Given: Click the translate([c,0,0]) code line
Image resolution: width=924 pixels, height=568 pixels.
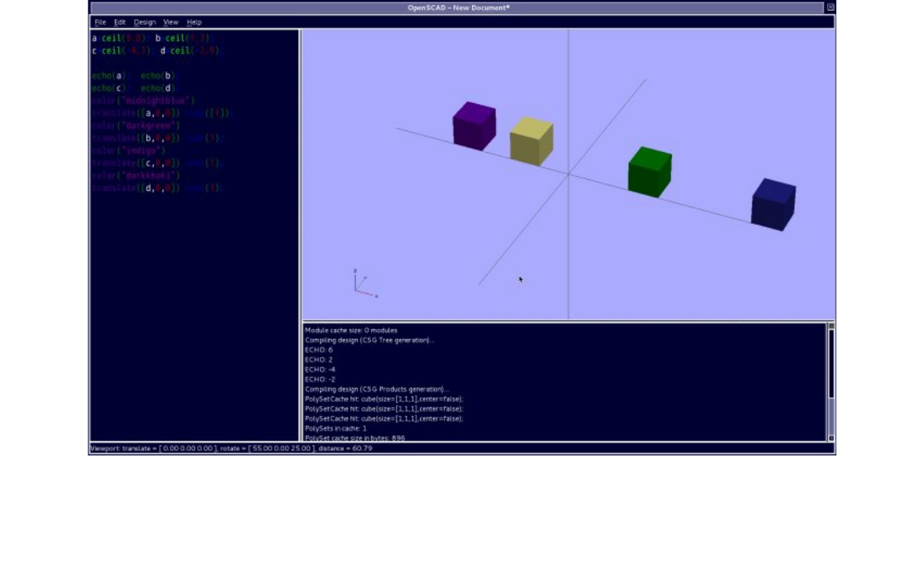Looking at the screenshot, I should point(158,163).
